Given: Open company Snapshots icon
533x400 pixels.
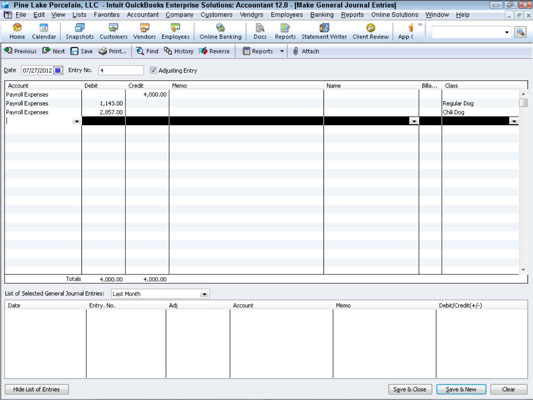Looking at the screenshot, I should click(80, 28).
